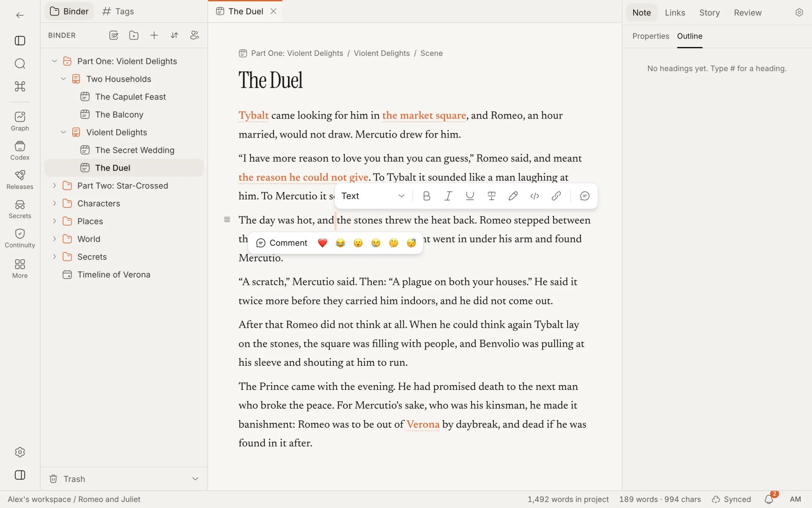Create a new folder in binder
Viewport: 812px width, 508px height.
click(134, 36)
